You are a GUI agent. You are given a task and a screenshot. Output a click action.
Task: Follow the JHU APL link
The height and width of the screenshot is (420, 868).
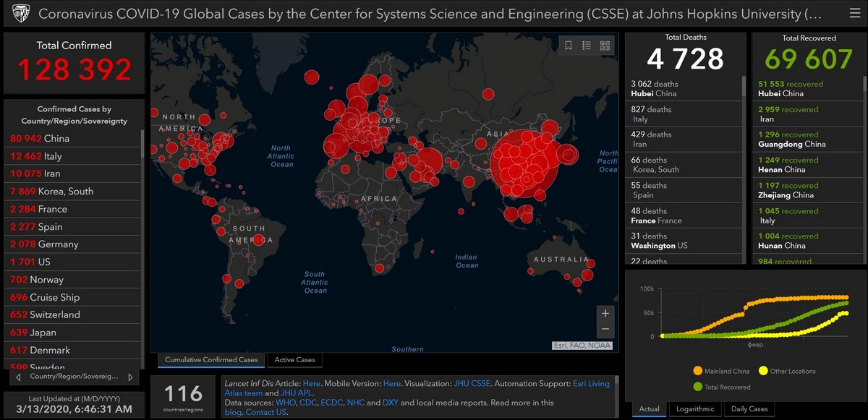tap(297, 393)
